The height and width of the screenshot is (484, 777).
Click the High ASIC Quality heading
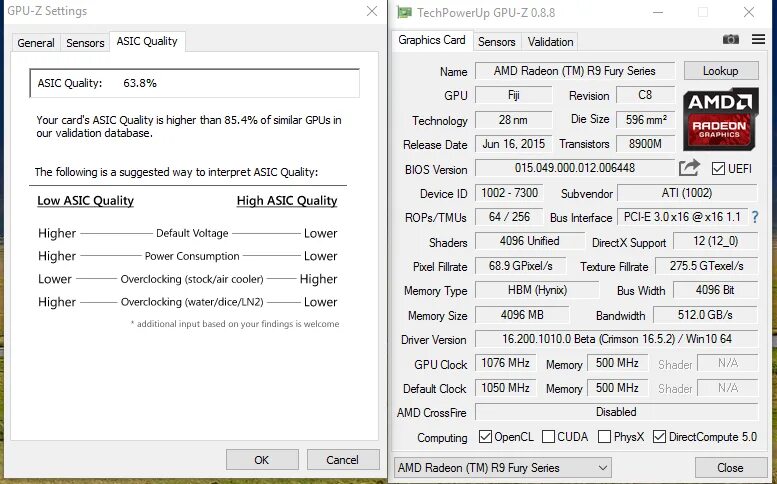tap(287, 201)
